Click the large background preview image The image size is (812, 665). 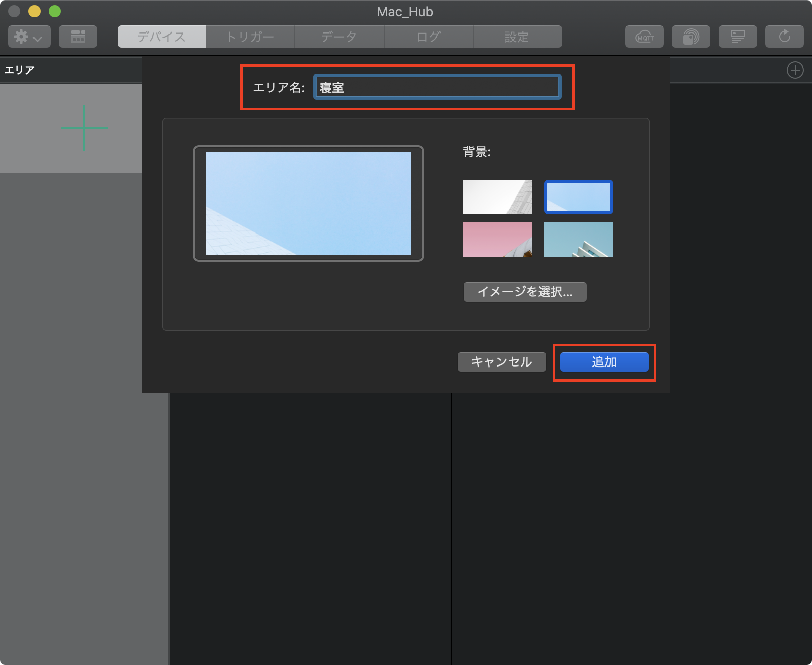[309, 204]
